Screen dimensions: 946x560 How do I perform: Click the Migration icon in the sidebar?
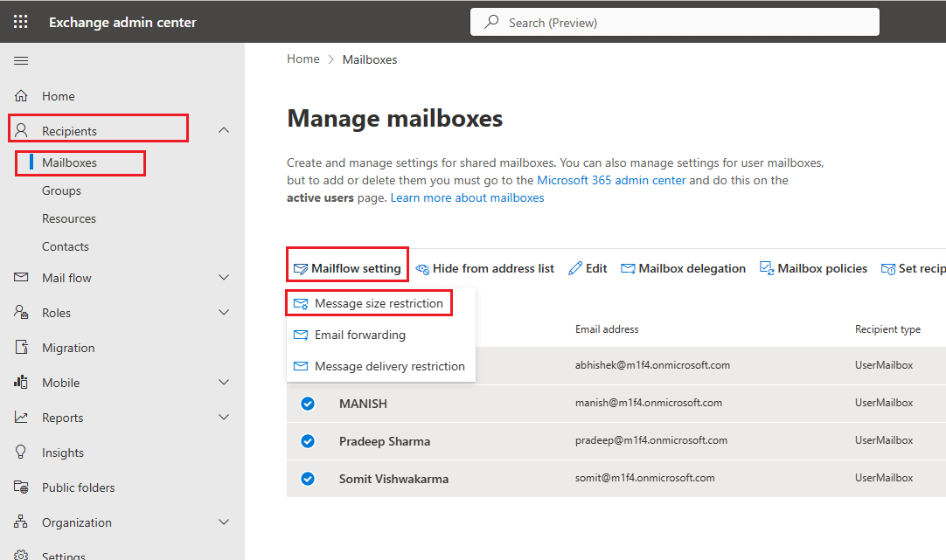click(x=22, y=347)
